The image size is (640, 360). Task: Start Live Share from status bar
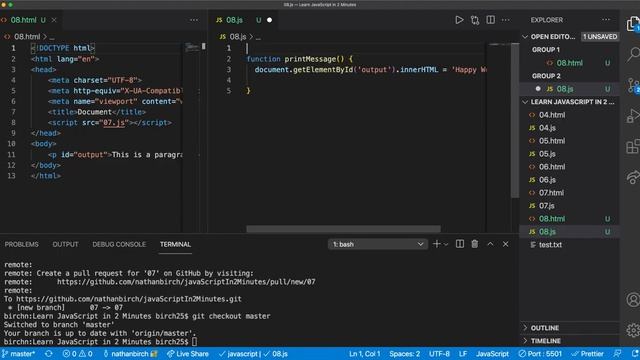188,354
